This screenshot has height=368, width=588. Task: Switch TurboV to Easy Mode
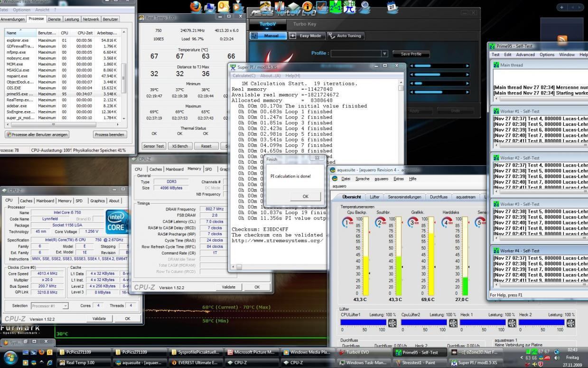point(306,36)
